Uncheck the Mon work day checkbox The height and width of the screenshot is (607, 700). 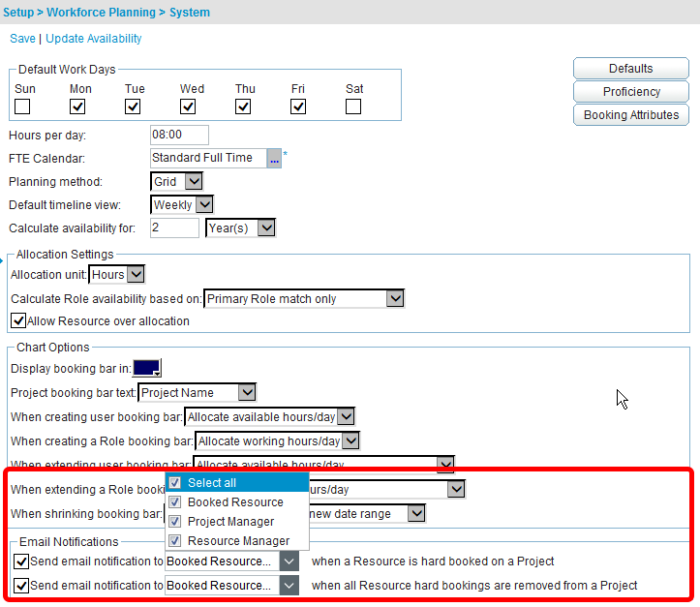[x=77, y=106]
